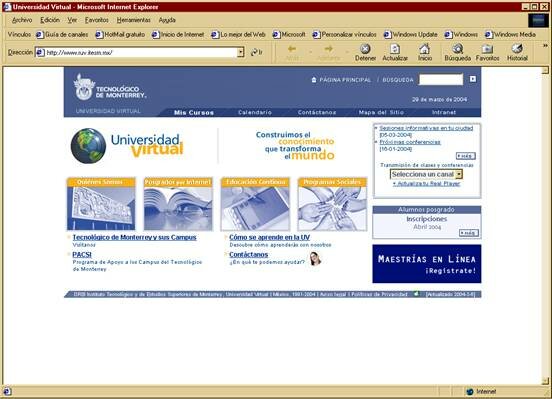
Task: Open Personalizar vínculos links-bar shortcut
Action: 344,35
